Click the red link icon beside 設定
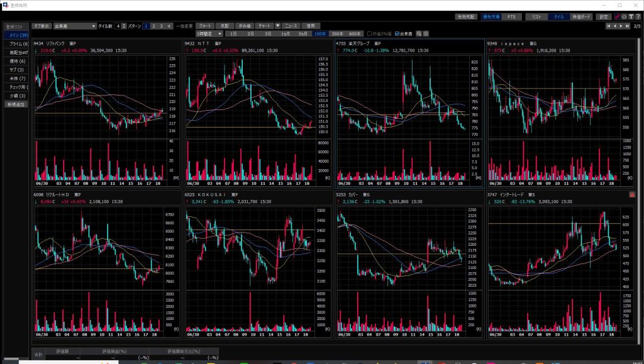This screenshot has height=364, width=644. [x=617, y=17]
